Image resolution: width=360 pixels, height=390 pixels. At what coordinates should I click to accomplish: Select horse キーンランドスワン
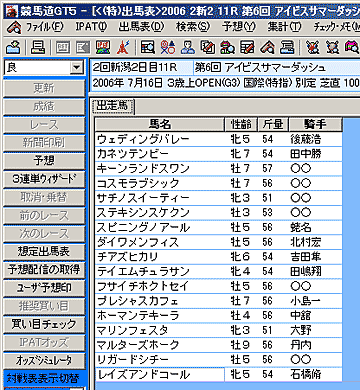160,168
